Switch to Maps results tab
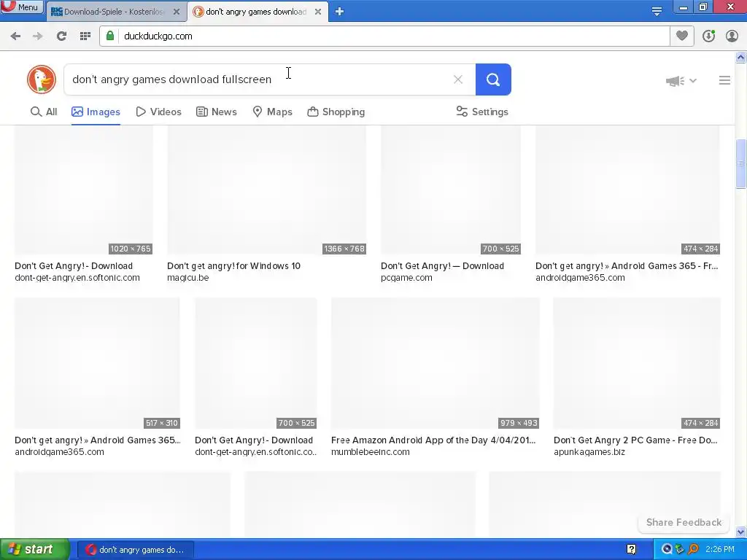This screenshot has height=560, width=747. (272, 112)
